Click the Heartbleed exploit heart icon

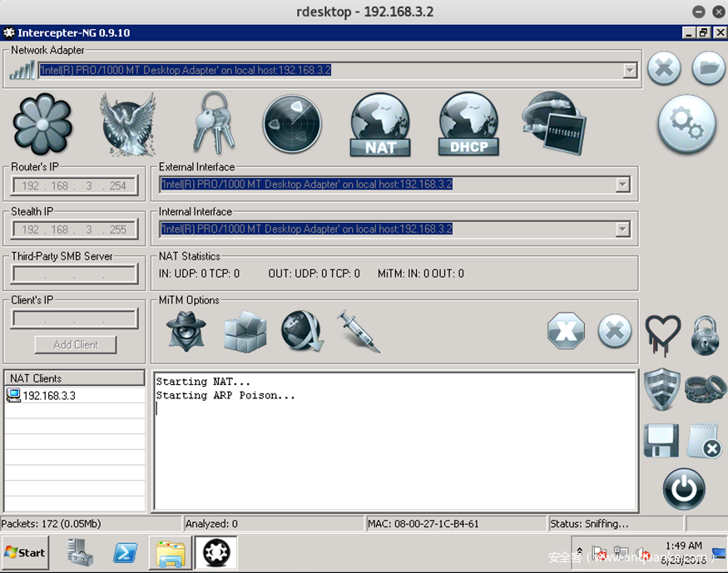(x=663, y=334)
